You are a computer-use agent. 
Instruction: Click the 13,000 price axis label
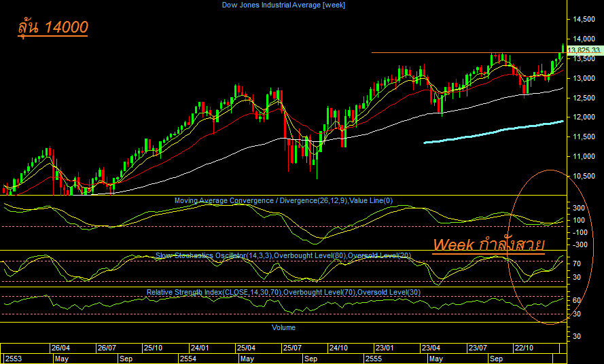click(x=584, y=78)
